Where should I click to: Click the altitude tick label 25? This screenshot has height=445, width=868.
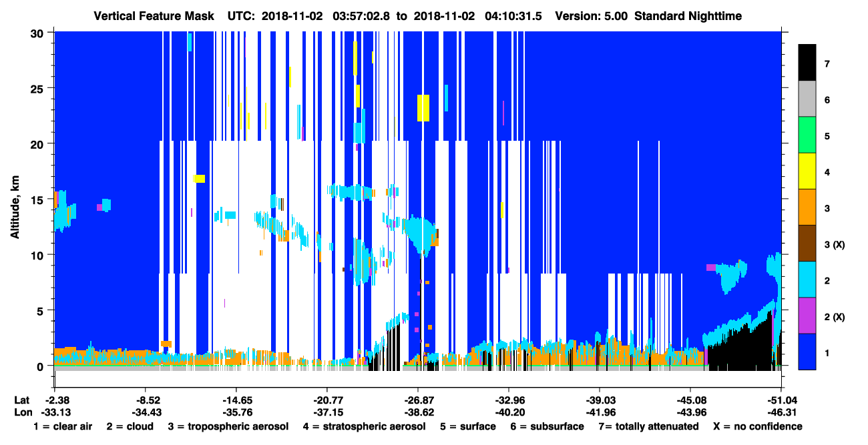click(39, 88)
